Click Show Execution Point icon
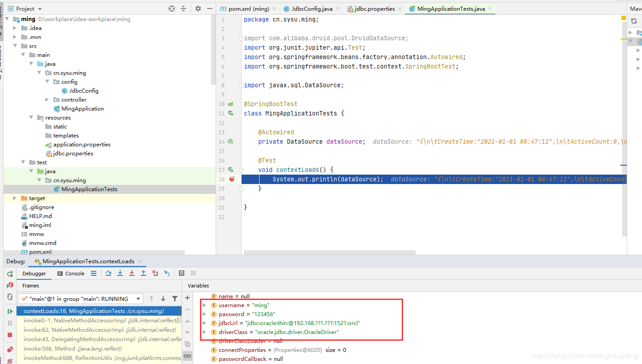The height and width of the screenshot is (364, 642). click(x=93, y=273)
